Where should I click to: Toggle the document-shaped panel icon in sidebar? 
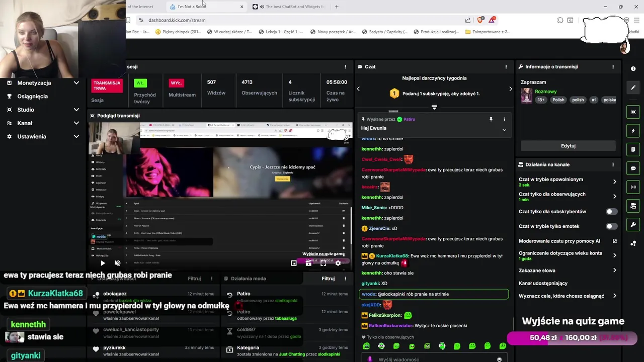tap(633, 149)
